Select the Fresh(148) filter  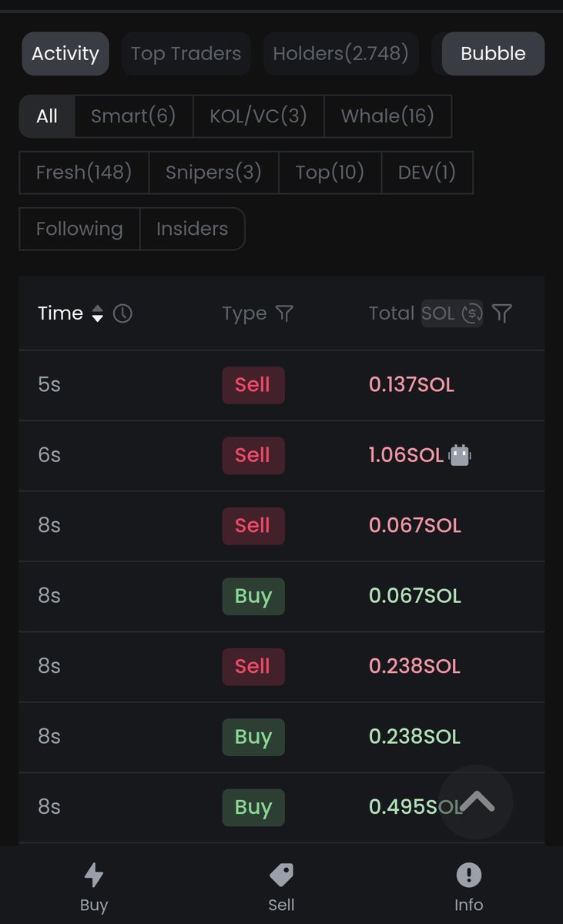point(84,172)
